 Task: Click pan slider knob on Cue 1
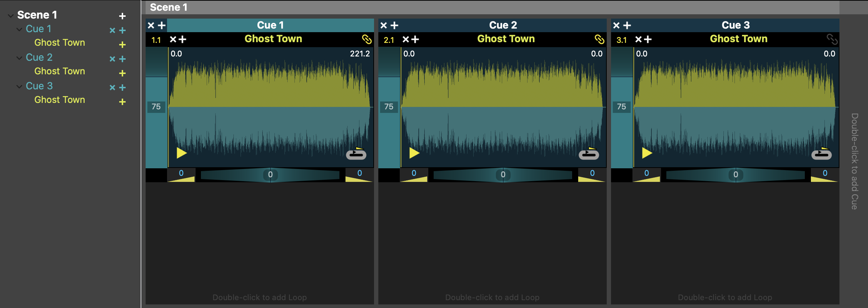point(270,175)
